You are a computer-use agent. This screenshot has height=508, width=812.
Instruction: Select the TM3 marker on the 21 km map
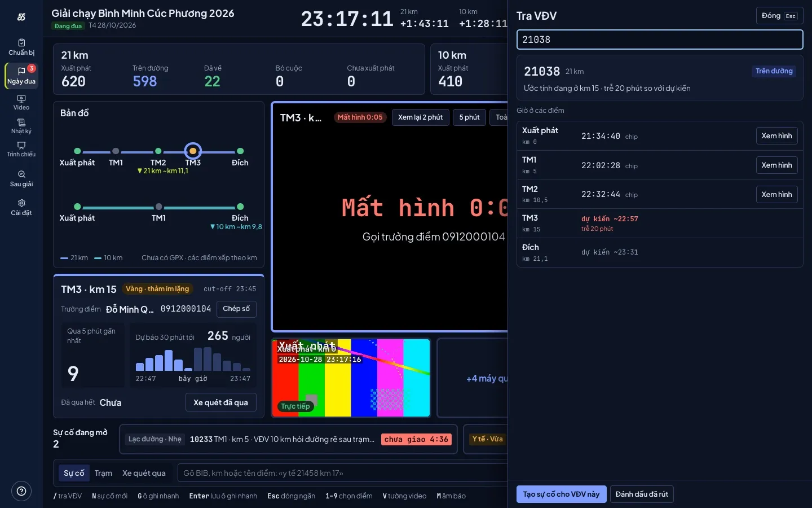[193, 151]
